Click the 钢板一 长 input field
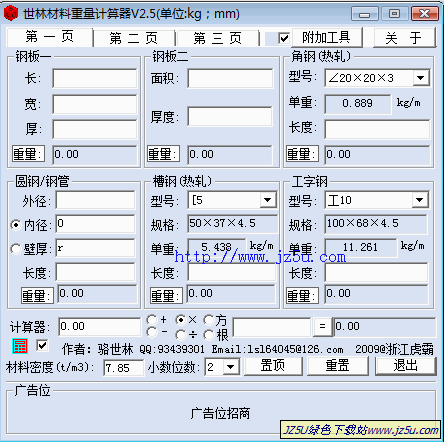The image size is (444, 442). (x=95, y=78)
